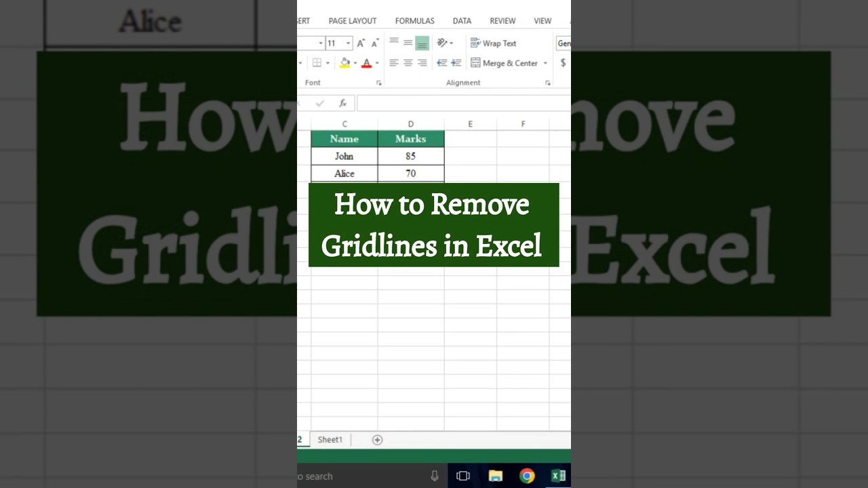
Task: Apply red font color
Action: 367,63
